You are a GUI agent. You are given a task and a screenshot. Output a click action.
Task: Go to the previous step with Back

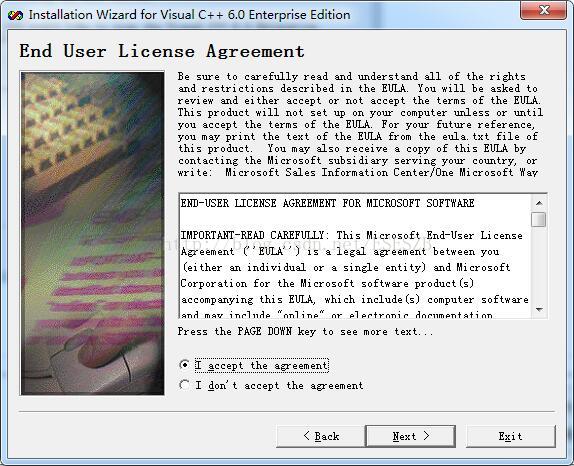(x=321, y=436)
